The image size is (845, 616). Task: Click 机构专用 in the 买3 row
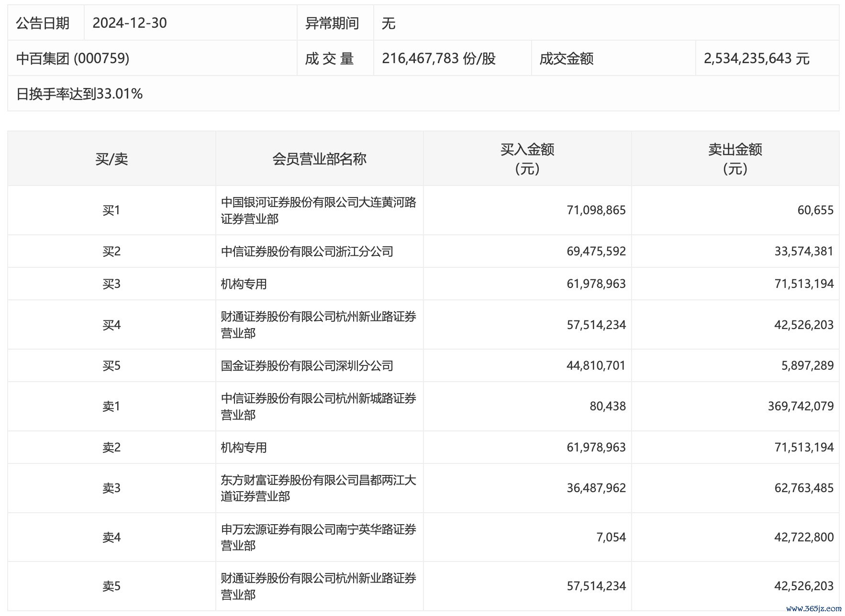[244, 284]
